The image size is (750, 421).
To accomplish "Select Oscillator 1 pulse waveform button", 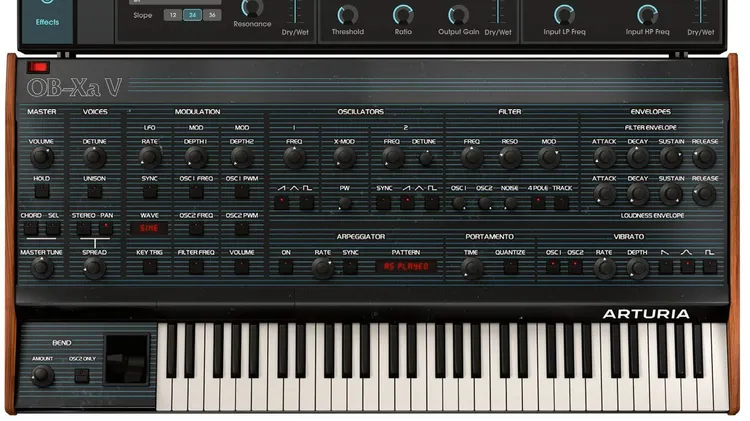I will (x=307, y=202).
